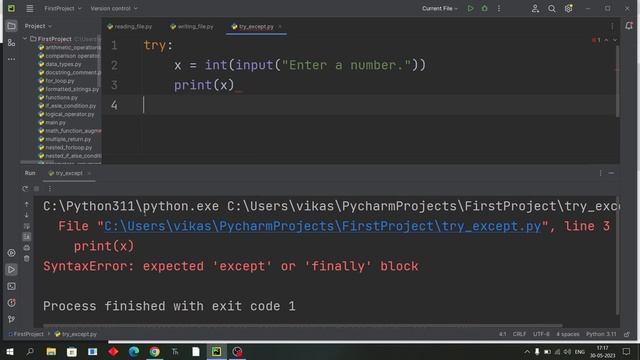Image resolution: width=640 pixels, height=360 pixels.
Task: Open the Run tool window icon in sidebar
Action: [11, 269]
